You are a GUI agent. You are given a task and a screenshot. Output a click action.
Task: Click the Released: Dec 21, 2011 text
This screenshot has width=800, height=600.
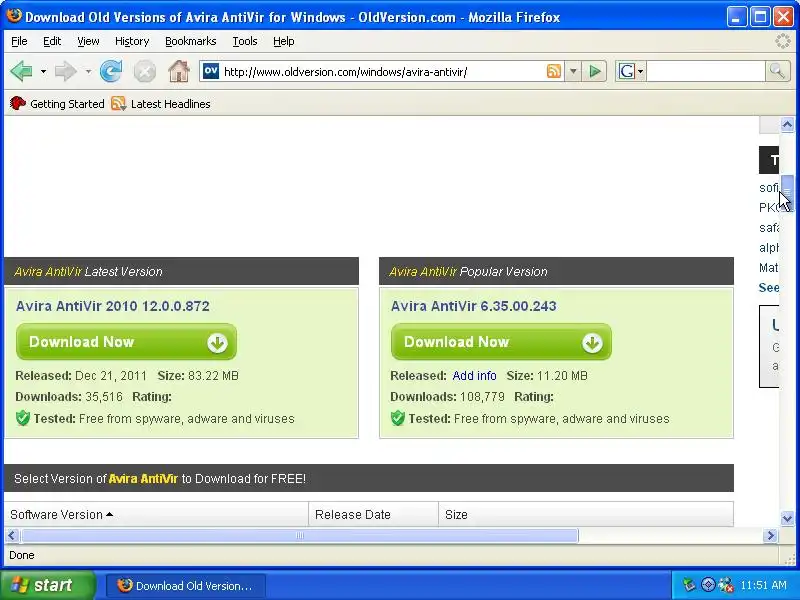click(x=81, y=376)
